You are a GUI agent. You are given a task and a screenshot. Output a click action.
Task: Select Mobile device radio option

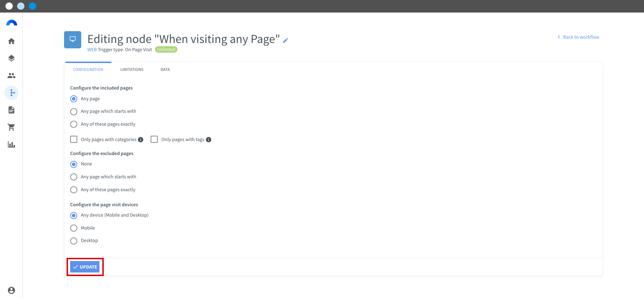(74, 228)
